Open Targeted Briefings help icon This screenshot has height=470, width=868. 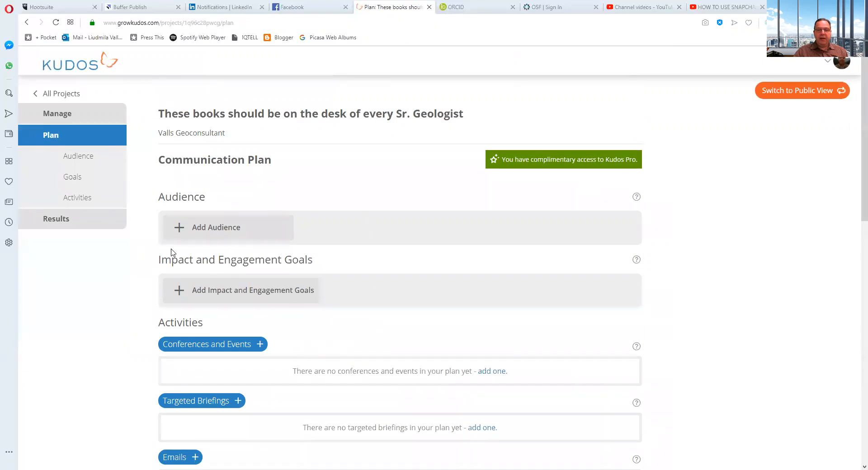click(637, 403)
